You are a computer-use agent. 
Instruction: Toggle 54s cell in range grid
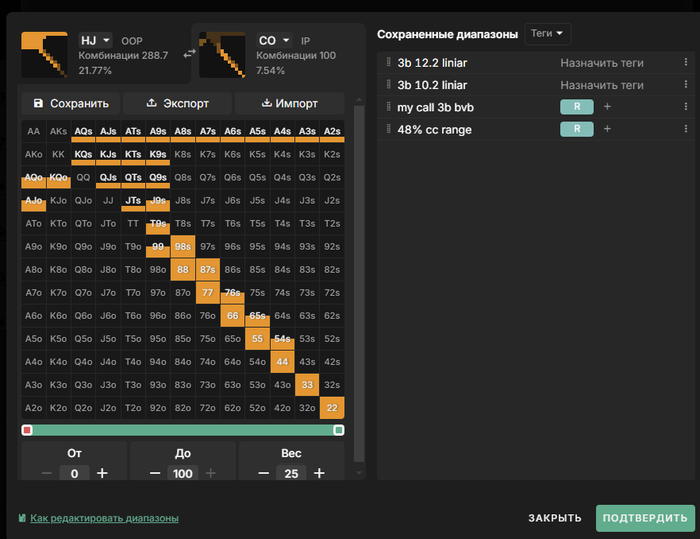pos(282,338)
